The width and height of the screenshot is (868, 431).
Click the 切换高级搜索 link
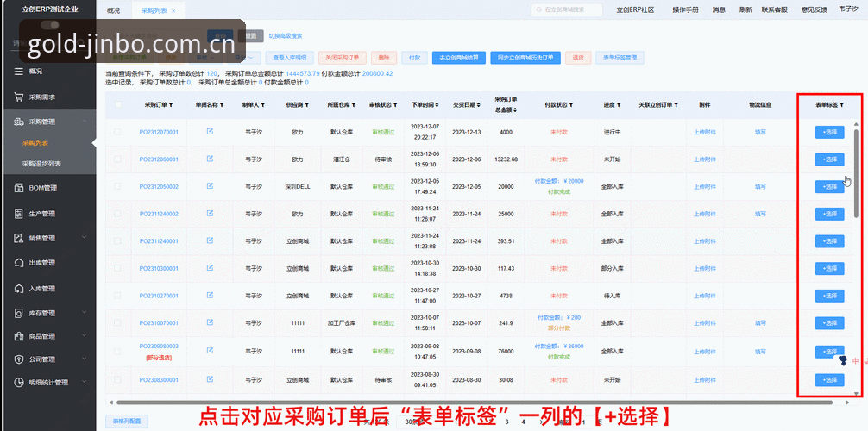click(286, 36)
